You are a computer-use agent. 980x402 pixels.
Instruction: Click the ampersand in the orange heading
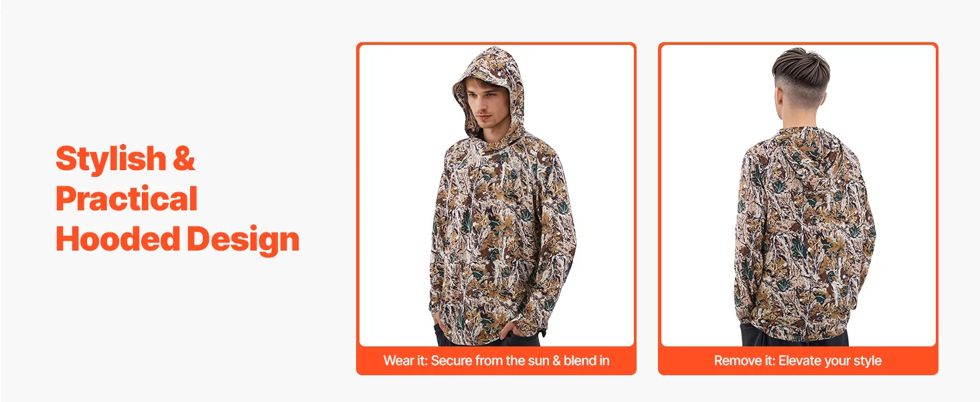pos(183,159)
